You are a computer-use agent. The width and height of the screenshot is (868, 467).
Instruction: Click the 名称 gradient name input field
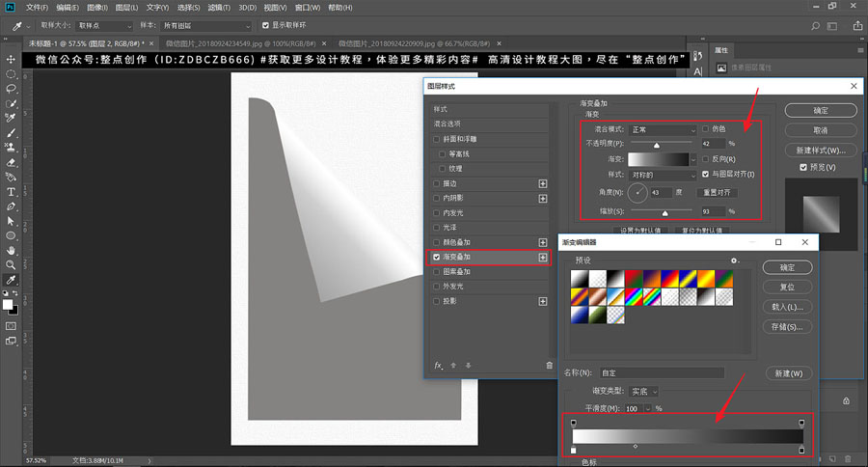click(x=661, y=372)
